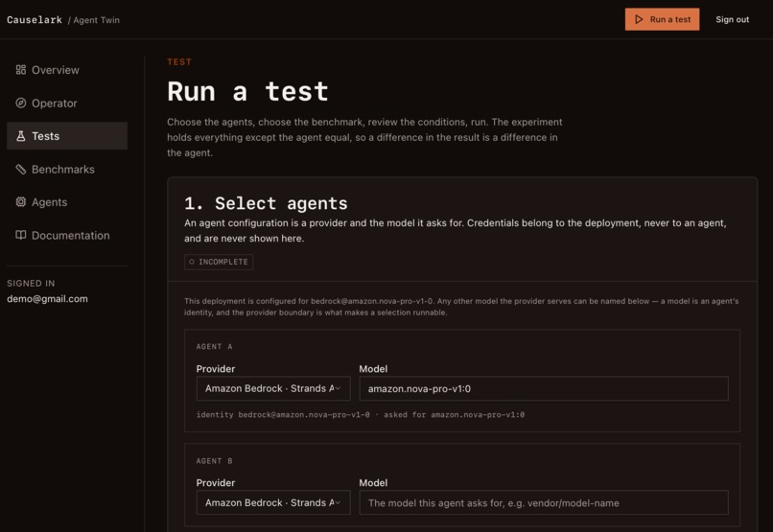Select Tests in the sidebar
Viewport: 773px width, 532px height.
pyautogui.click(x=67, y=136)
